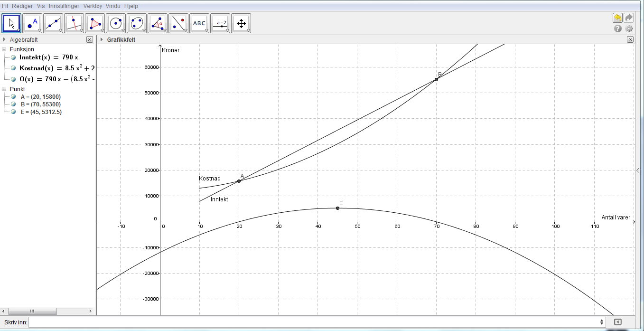Toggle visibility of Inntekt(x) function
The image size is (644, 331).
point(14,57)
